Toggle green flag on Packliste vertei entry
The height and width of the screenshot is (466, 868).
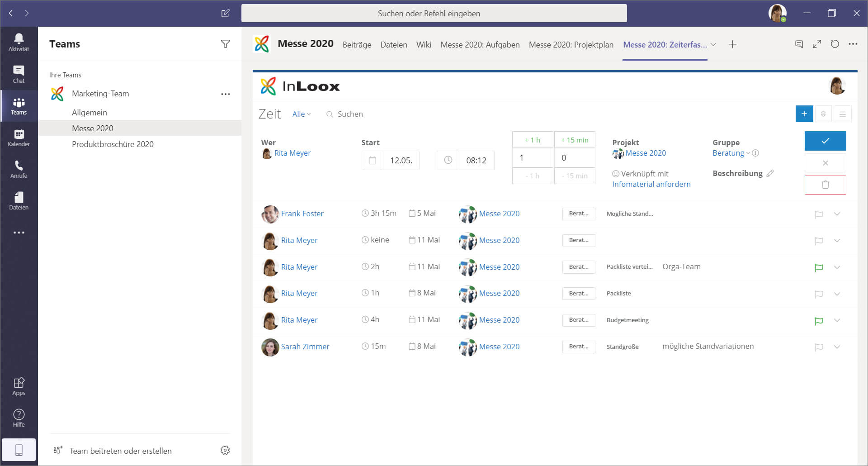coord(819,267)
